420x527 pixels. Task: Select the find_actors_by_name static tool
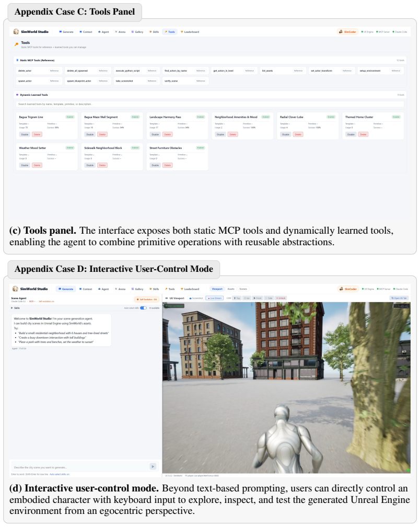(x=184, y=71)
